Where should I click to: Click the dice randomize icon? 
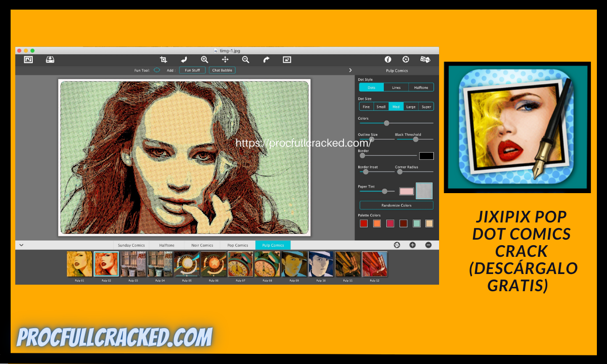[x=425, y=60]
